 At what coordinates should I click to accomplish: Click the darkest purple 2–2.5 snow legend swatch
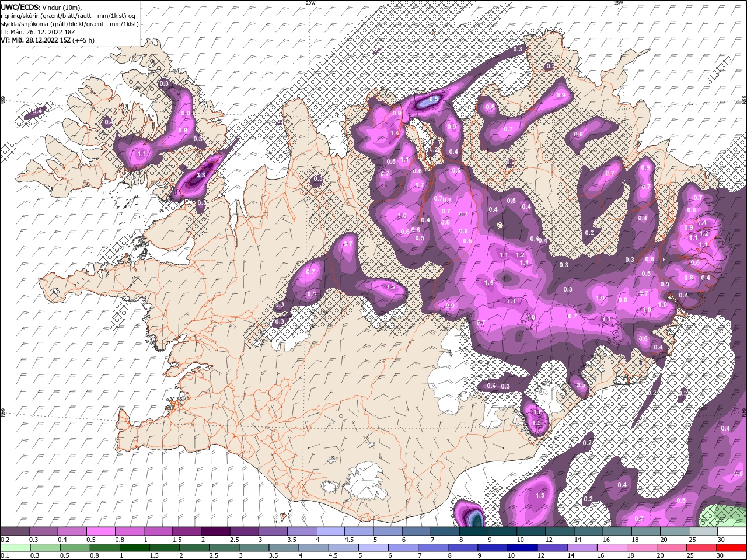coord(215,531)
